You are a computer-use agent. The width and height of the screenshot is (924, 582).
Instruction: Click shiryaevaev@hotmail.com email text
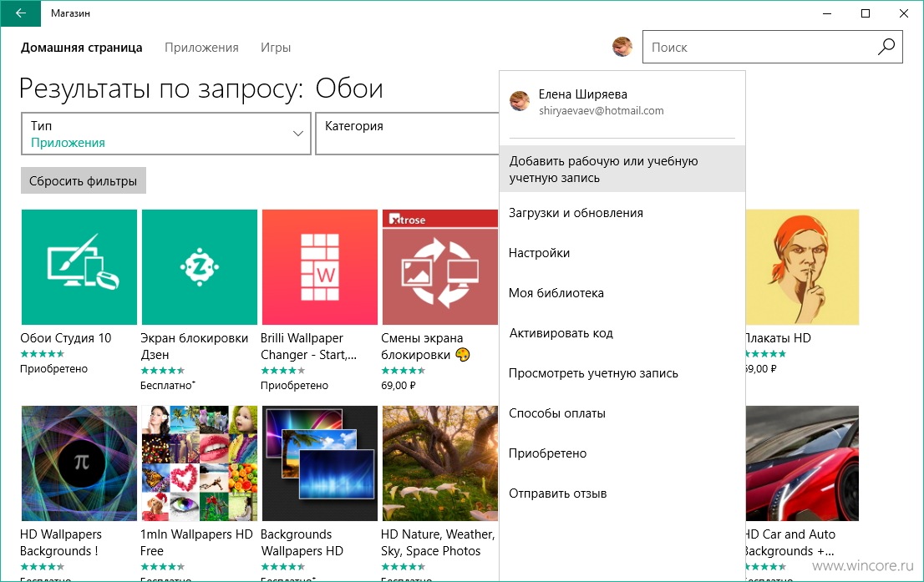601,110
